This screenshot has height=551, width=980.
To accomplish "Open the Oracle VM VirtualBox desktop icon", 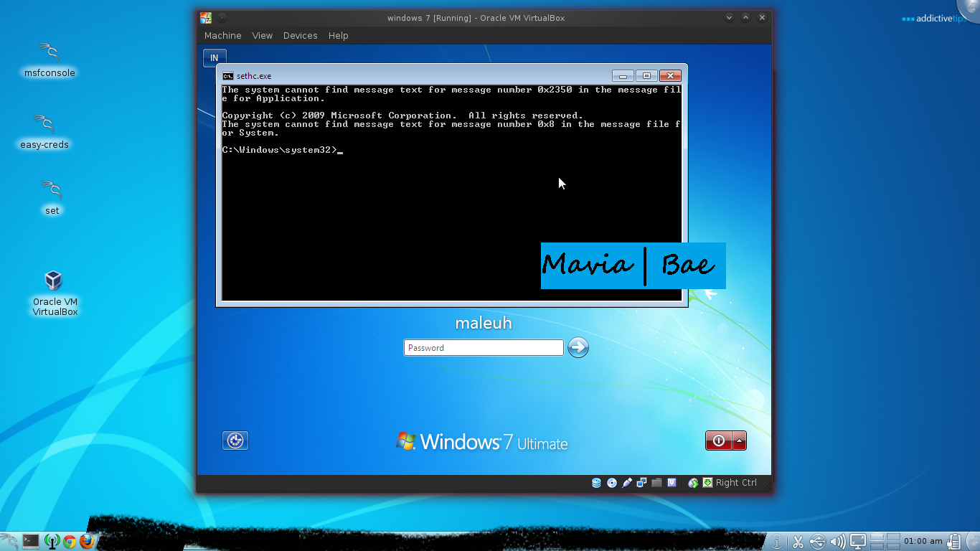I will [55, 293].
